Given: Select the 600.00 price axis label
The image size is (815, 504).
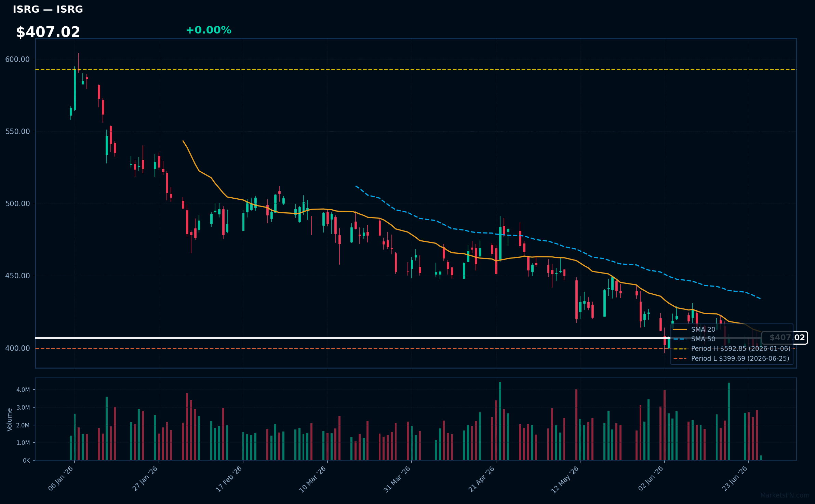Looking at the screenshot, I should (17, 59).
